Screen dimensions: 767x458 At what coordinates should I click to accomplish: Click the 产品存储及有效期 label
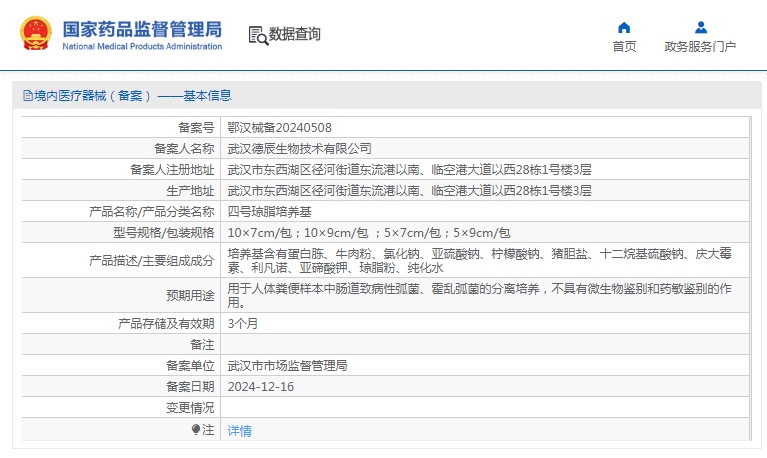point(166,323)
